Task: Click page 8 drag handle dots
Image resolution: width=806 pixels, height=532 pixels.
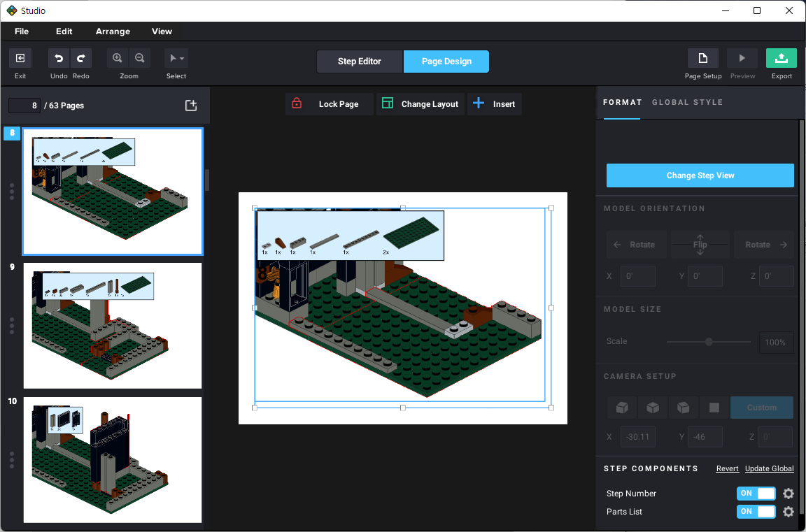Action: pos(12,192)
